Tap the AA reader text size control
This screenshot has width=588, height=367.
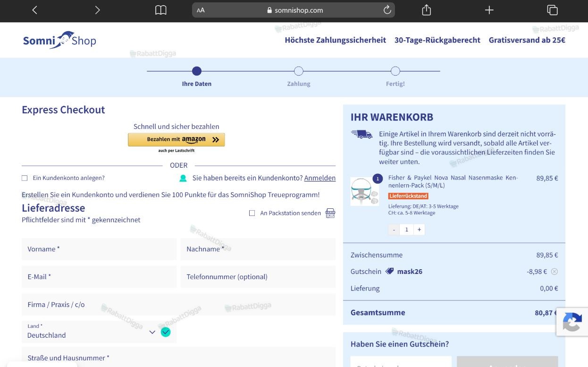pyautogui.click(x=201, y=10)
